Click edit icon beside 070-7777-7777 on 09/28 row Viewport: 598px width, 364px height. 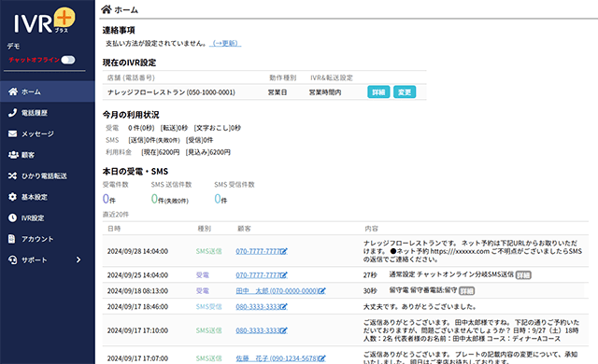pyautogui.click(x=284, y=251)
